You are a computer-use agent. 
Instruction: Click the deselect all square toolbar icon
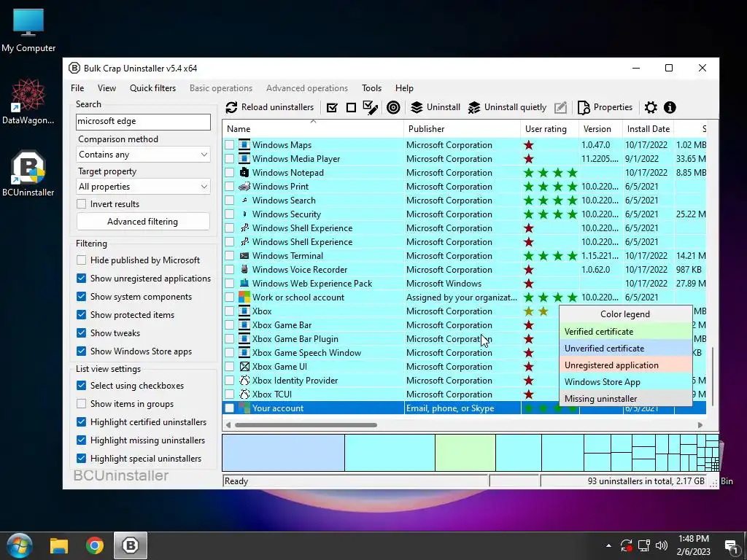(351, 108)
